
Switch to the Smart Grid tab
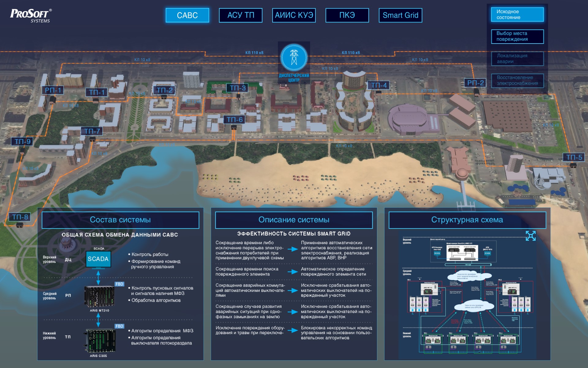[x=400, y=15]
